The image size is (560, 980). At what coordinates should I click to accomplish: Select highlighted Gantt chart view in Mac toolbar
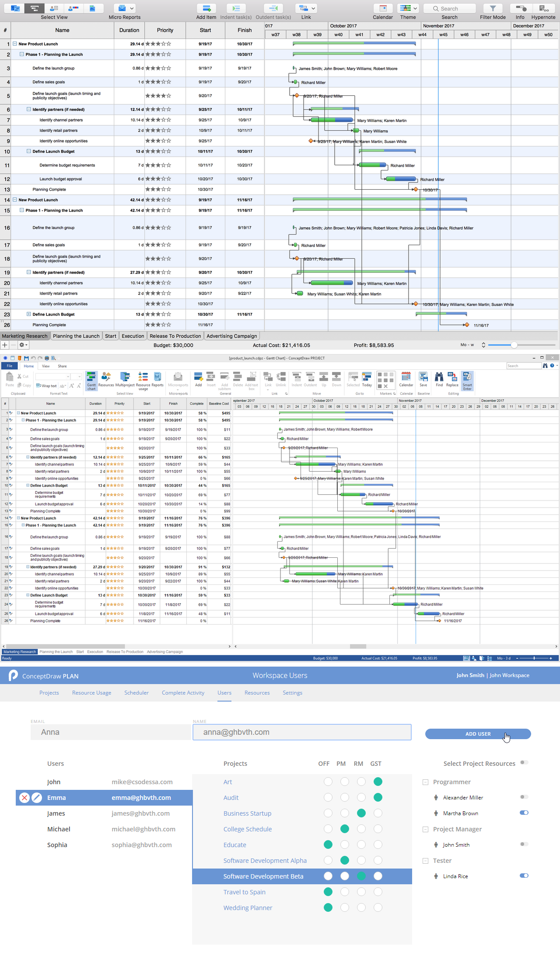tap(35, 8)
